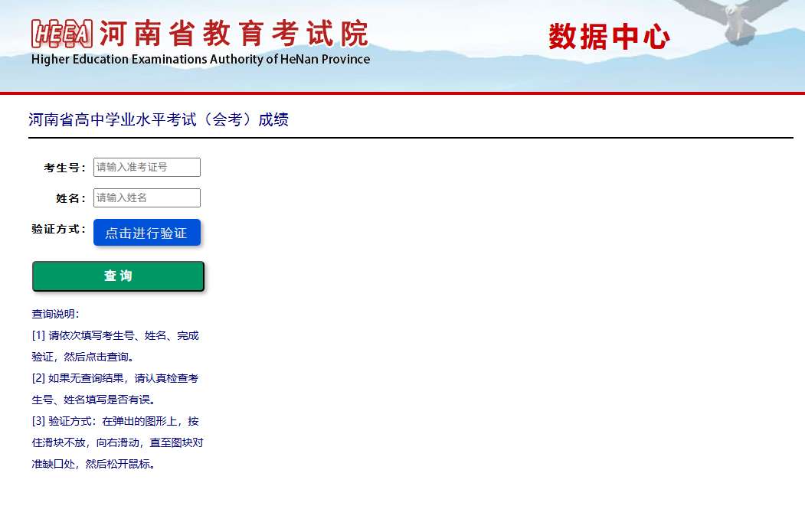This screenshot has width=805, height=532.
Task: Click the Higher Education Examinations Authority subtitle
Action: 201,60
